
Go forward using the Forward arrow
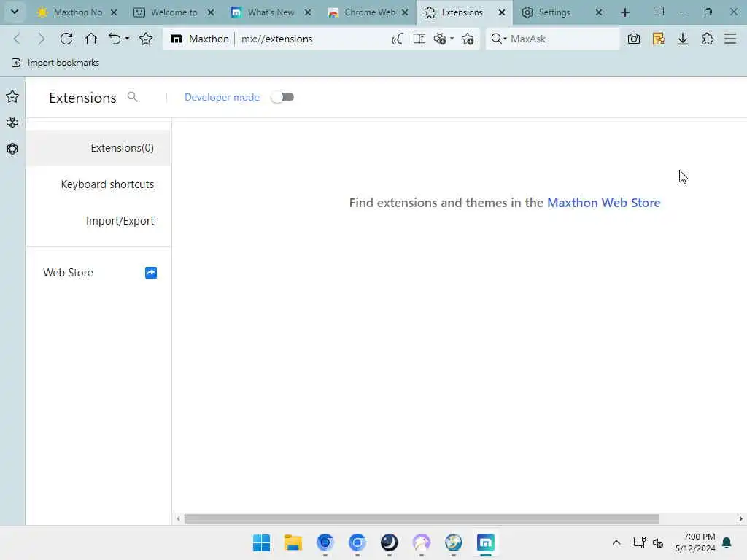point(42,39)
